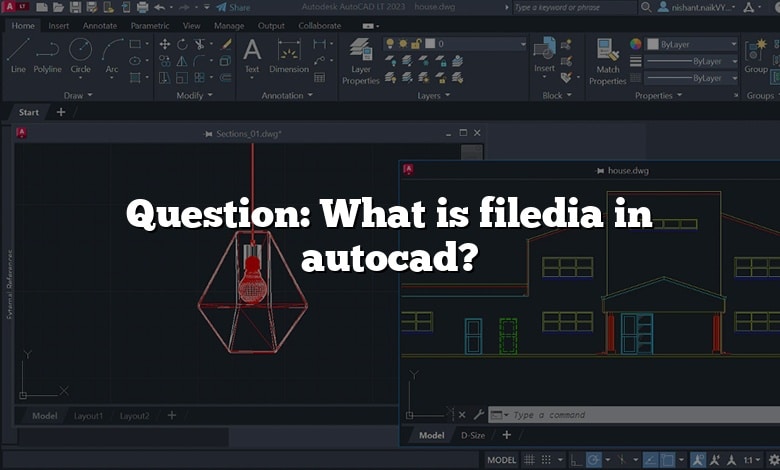Toggle object snap tracking in status bar
The width and height of the screenshot is (780, 470).
[x=650, y=460]
